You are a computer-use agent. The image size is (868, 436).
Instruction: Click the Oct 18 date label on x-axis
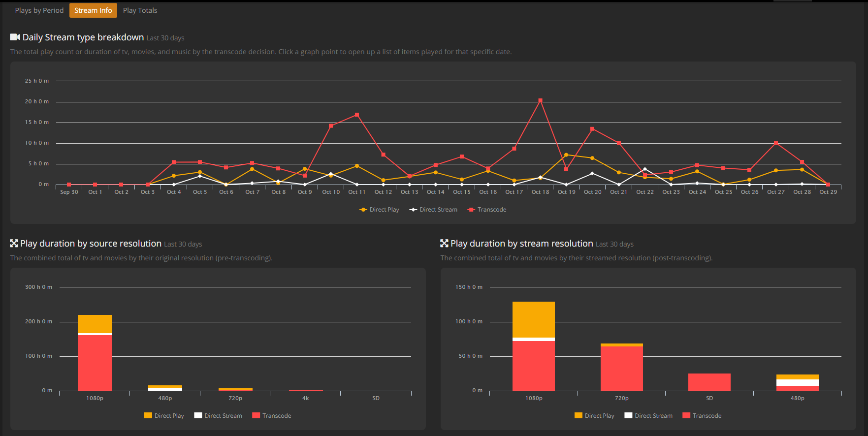coord(540,192)
